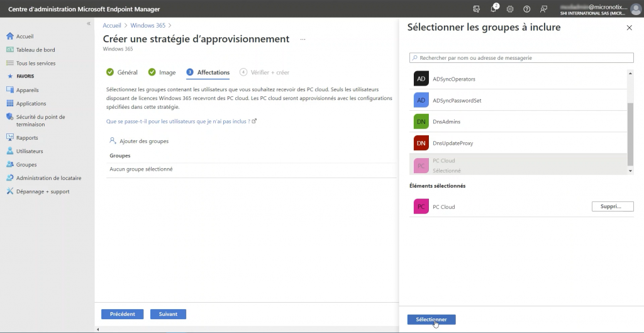The height and width of the screenshot is (333, 644).
Task: Open Accueil home icon in sidebar
Action: [x=10, y=36]
